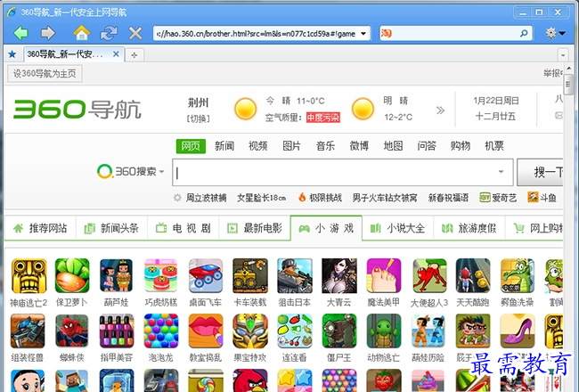Switch to the 推荐网站 tab
The height and width of the screenshot is (392, 579).
[x=40, y=228]
